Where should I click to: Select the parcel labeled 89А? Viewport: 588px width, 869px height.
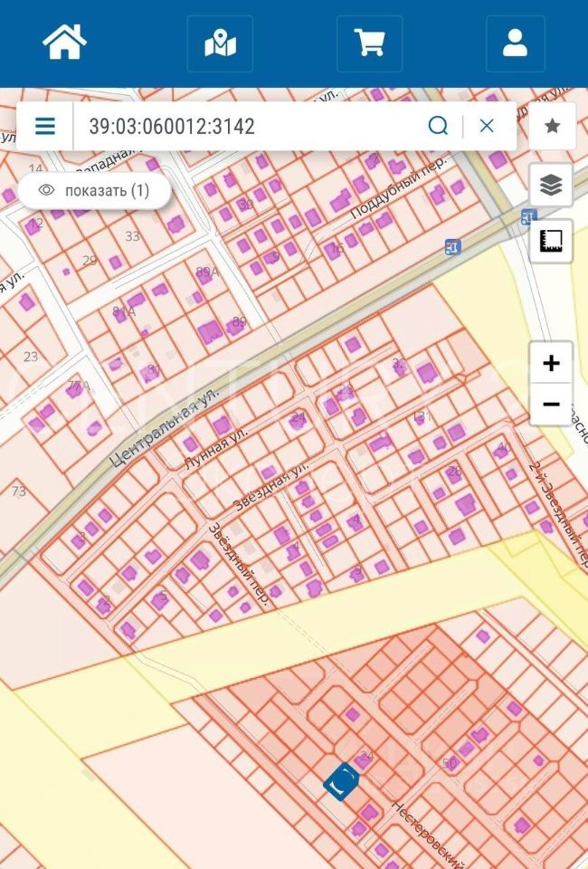point(207,272)
